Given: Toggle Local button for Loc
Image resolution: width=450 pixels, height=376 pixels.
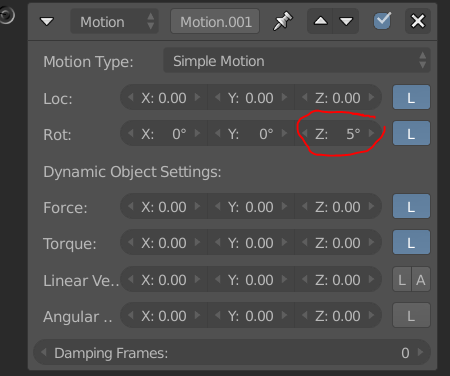Looking at the screenshot, I should tap(411, 97).
